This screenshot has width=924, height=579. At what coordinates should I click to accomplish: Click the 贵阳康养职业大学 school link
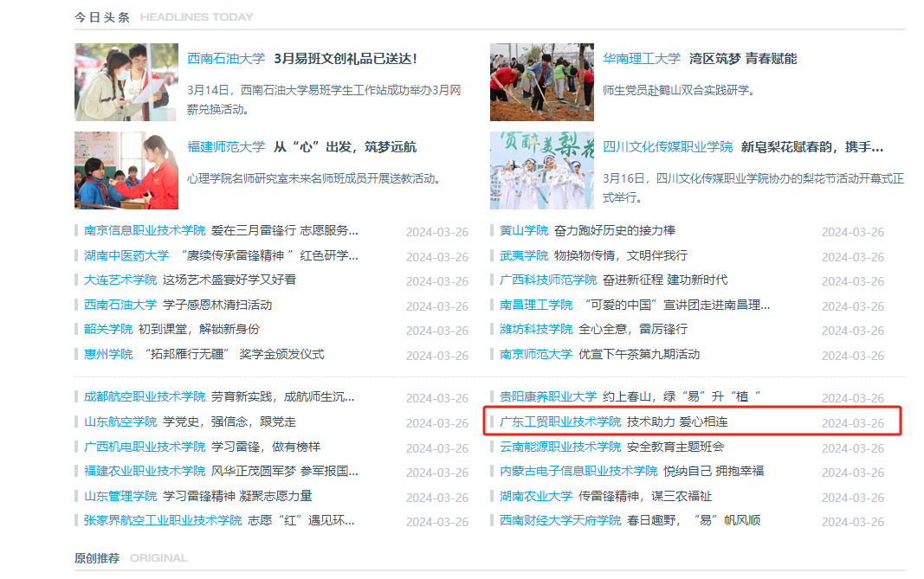click(x=548, y=396)
